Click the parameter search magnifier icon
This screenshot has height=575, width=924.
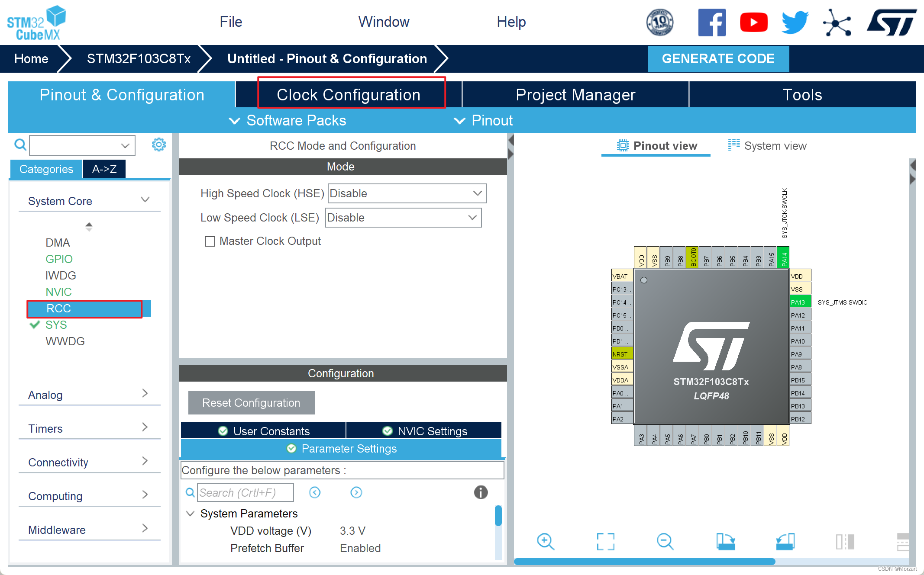tap(190, 492)
